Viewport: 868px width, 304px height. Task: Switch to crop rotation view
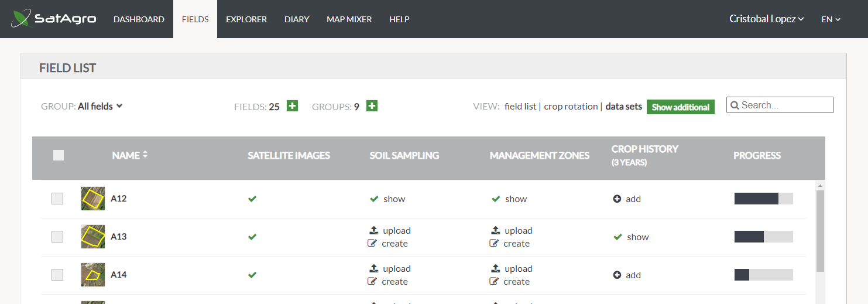[x=571, y=107]
